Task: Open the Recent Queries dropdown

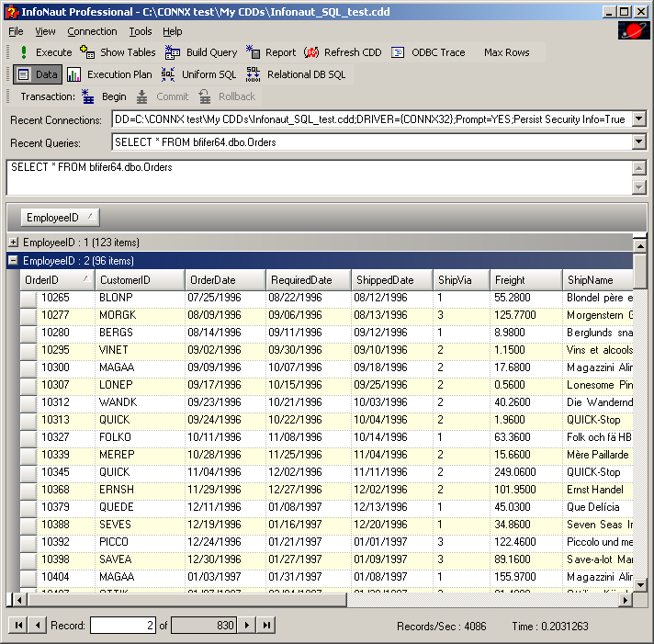Action: point(639,142)
